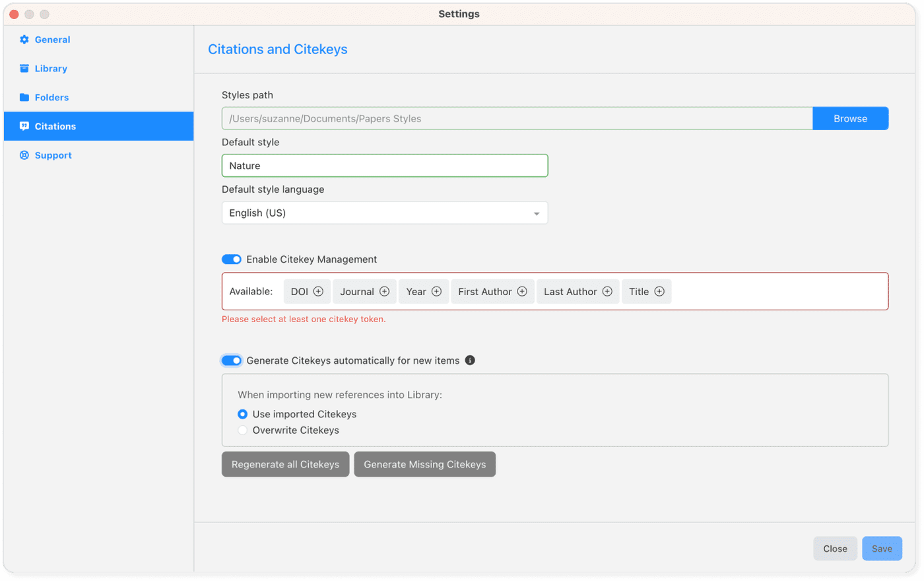Click the Citations speech-bubble icon in sidebar
The height and width of the screenshot is (581, 924).
click(x=24, y=126)
